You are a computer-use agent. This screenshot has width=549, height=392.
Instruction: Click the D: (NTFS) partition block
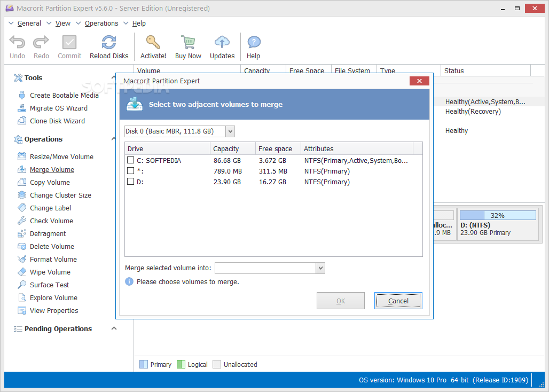[x=498, y=224]
